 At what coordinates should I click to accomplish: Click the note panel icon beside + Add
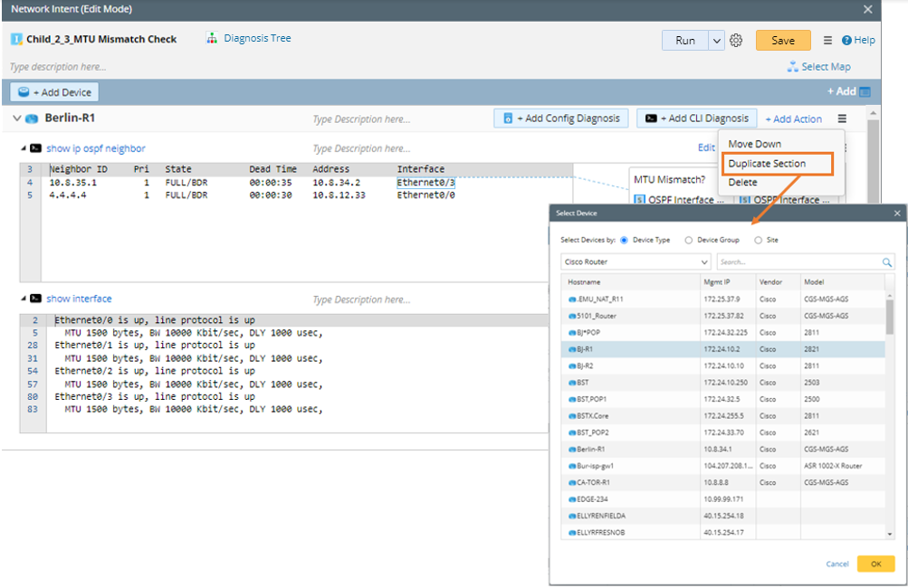865,91
